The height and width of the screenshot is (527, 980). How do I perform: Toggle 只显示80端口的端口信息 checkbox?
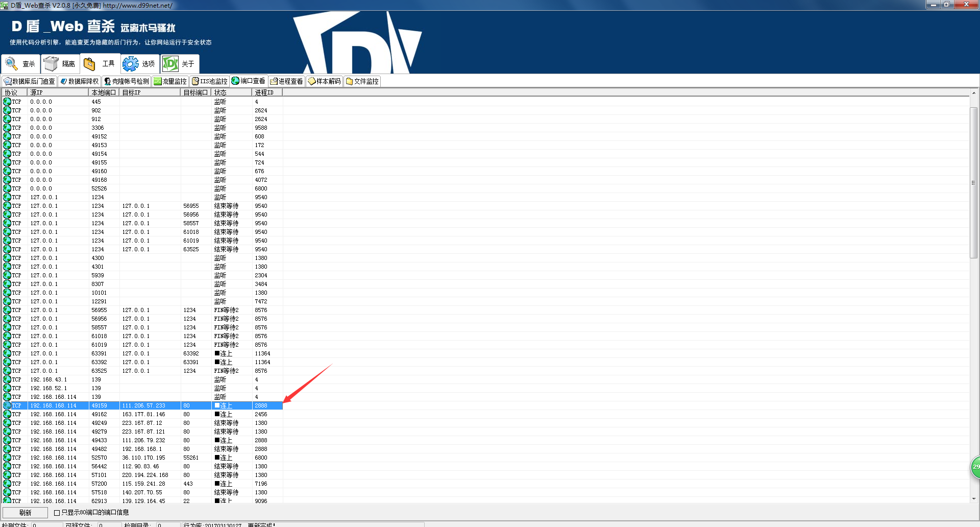(57, 513)
